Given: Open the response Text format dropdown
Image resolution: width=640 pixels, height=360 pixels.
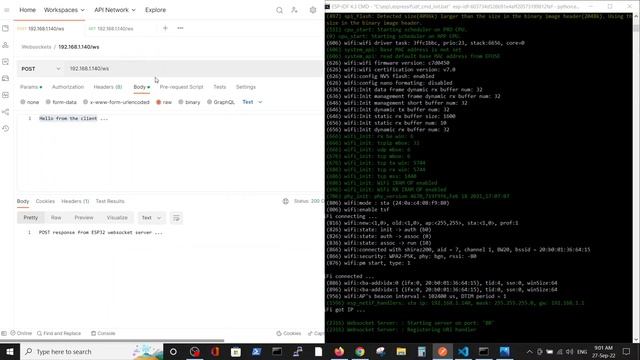Looking at the screenshot, I should [x=151, y=218].
